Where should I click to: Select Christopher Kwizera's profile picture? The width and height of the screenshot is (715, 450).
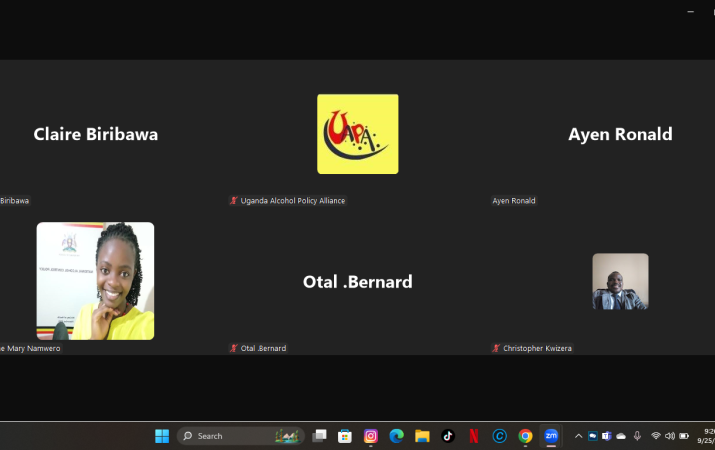click(620, 281)
